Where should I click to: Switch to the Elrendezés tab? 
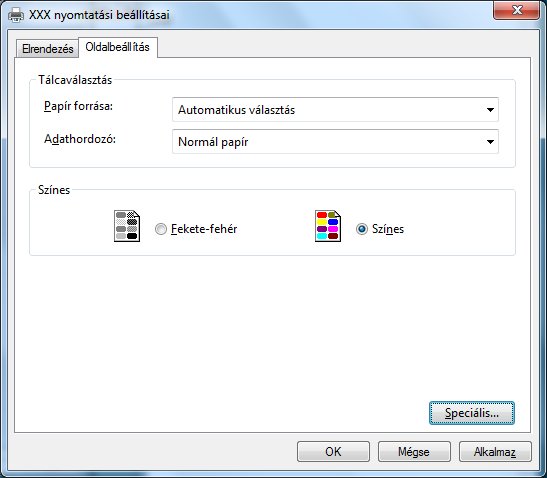(x=47, y=48)
